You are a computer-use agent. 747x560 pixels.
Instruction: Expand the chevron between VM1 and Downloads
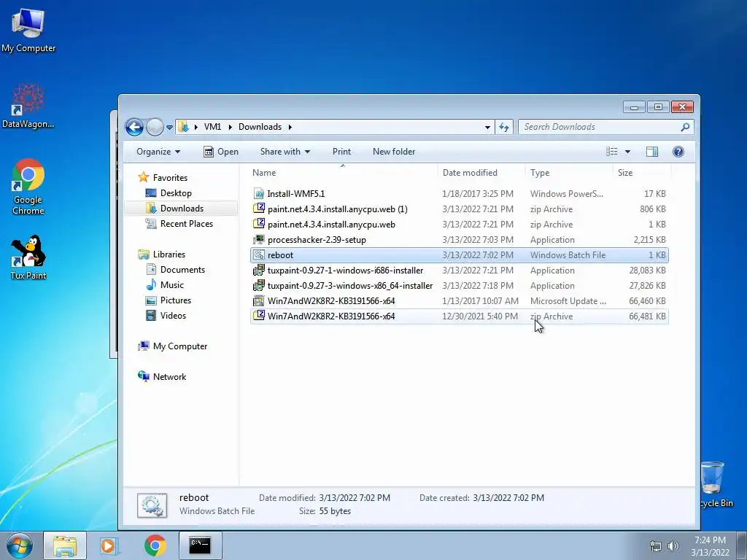(x=230, y=127)
